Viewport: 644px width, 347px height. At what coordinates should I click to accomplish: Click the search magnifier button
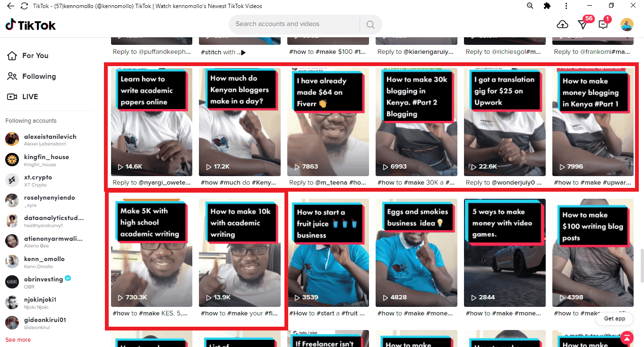370,25
